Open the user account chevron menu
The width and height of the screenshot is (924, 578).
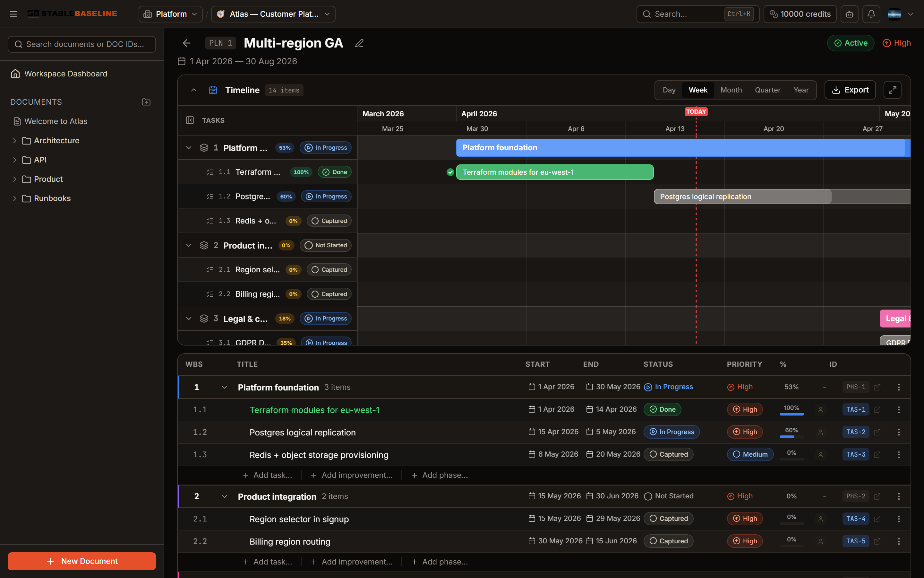[911, 14]
